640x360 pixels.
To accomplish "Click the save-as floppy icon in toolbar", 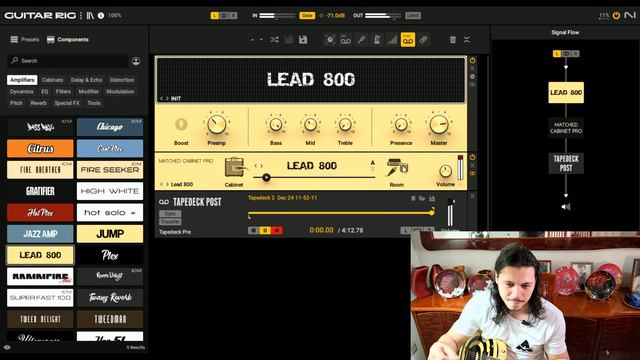I will [303, 40].
